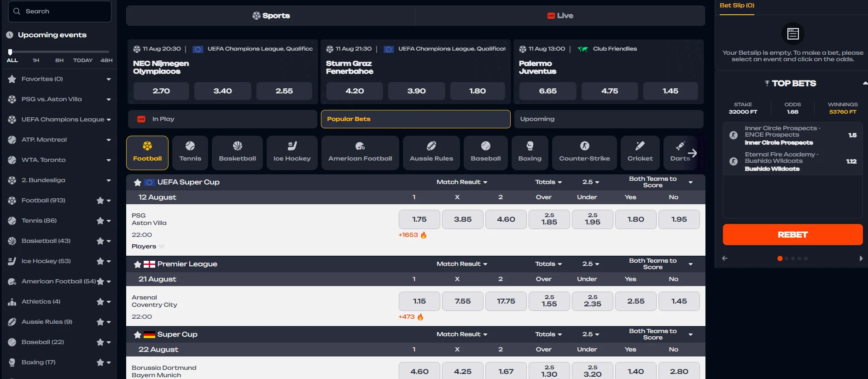Expand UEFA Champions League sidebar item
The image size is (868, 379).
(109, 120)
